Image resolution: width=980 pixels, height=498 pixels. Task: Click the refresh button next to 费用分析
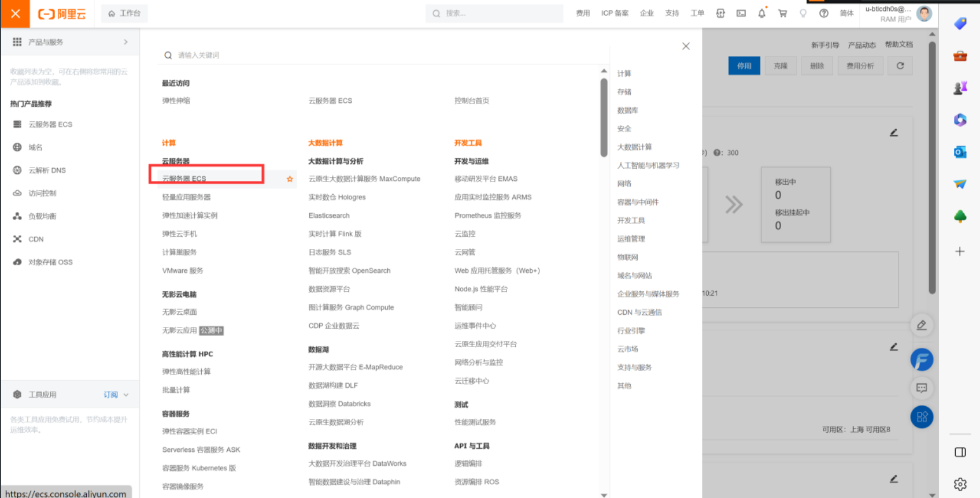[x=900, y=66]
